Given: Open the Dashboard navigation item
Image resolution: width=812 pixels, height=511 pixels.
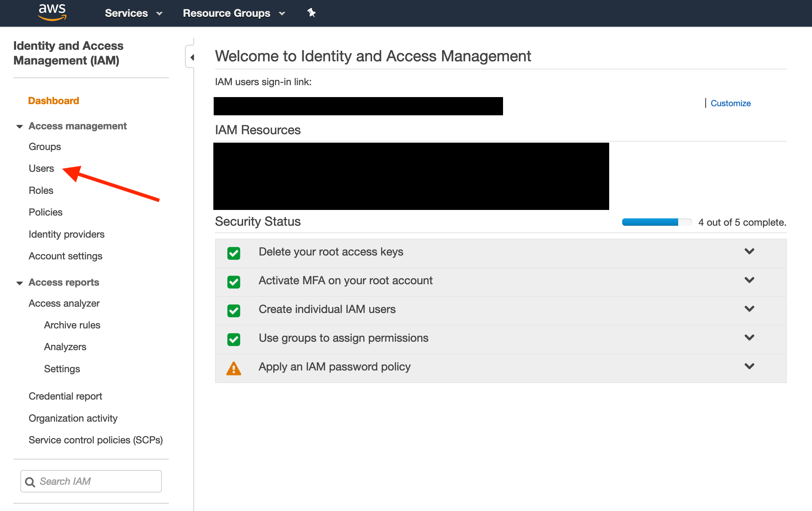Looking at the screenshot, I should pos(54,101).
